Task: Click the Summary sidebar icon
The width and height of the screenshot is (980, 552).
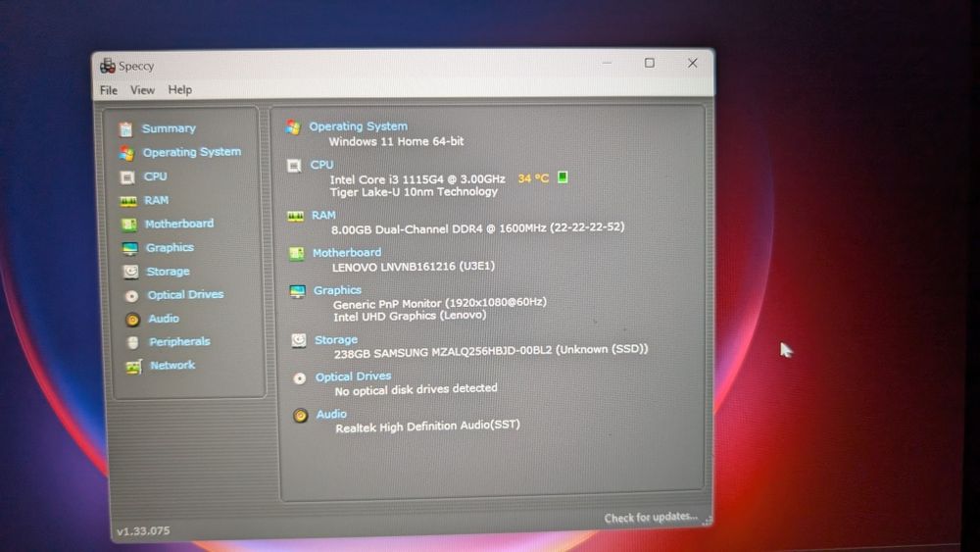Action: point(126,128)
